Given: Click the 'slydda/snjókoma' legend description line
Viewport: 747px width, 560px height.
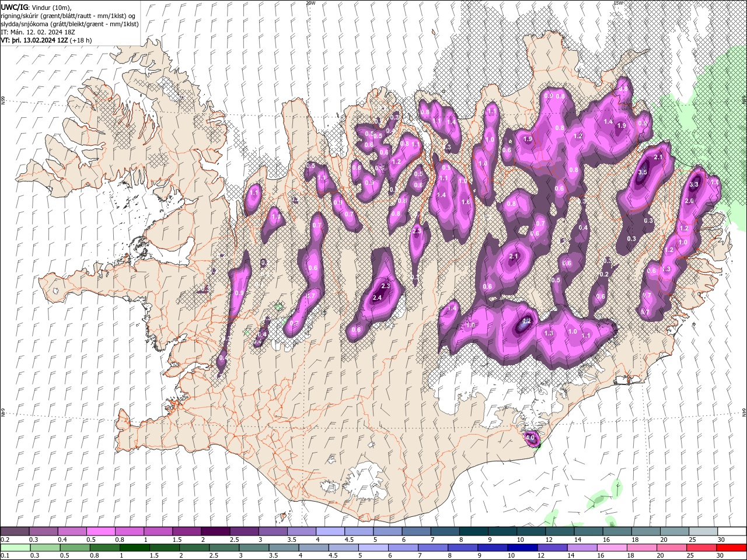Looking at the screenshot, I should coord(69,23).
